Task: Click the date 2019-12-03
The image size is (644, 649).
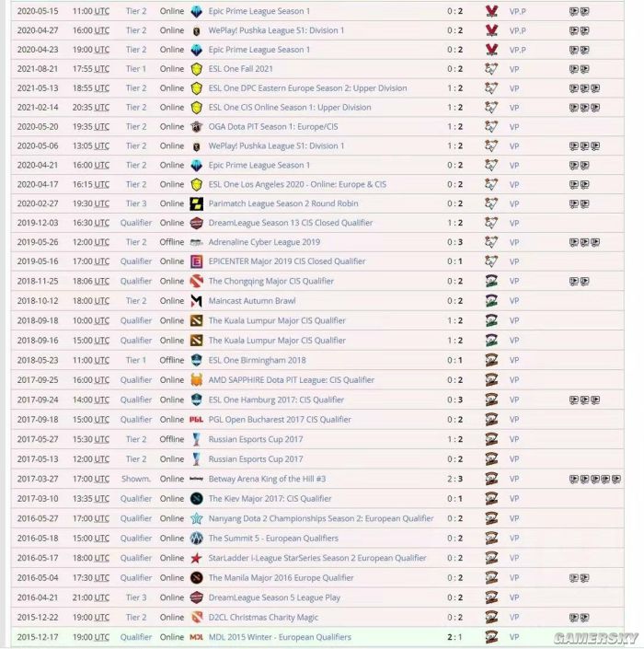Action: 38,223
